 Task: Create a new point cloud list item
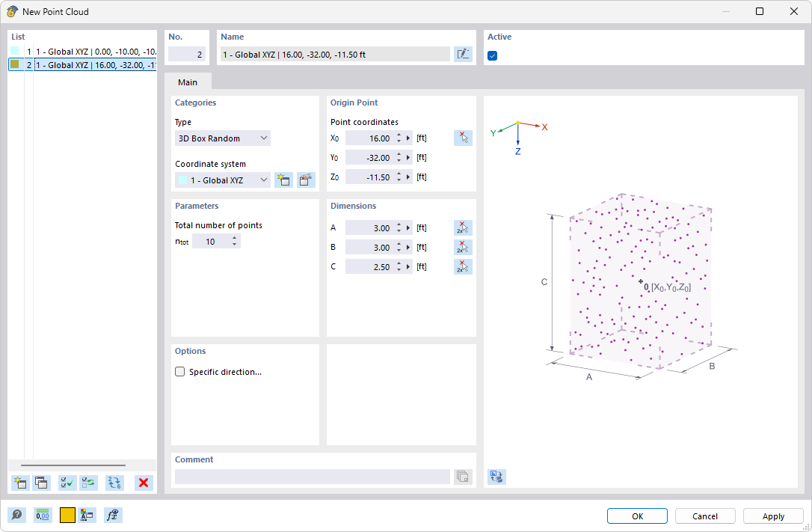pyautogui.click(x=20, y=483)
